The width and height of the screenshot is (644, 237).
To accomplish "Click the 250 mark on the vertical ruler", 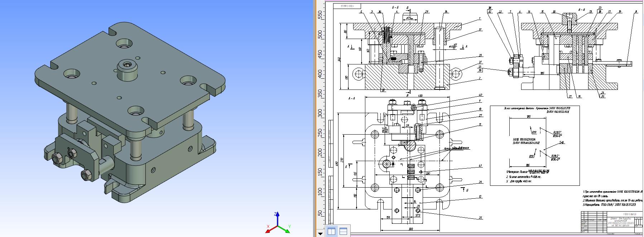I will coord(321,133).
